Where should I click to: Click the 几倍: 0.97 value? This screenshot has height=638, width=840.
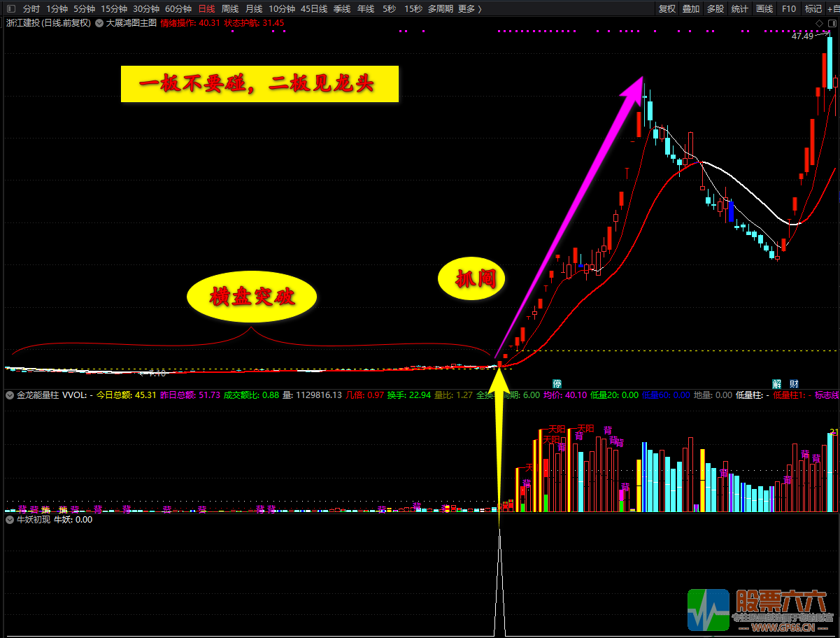[365, 395]
